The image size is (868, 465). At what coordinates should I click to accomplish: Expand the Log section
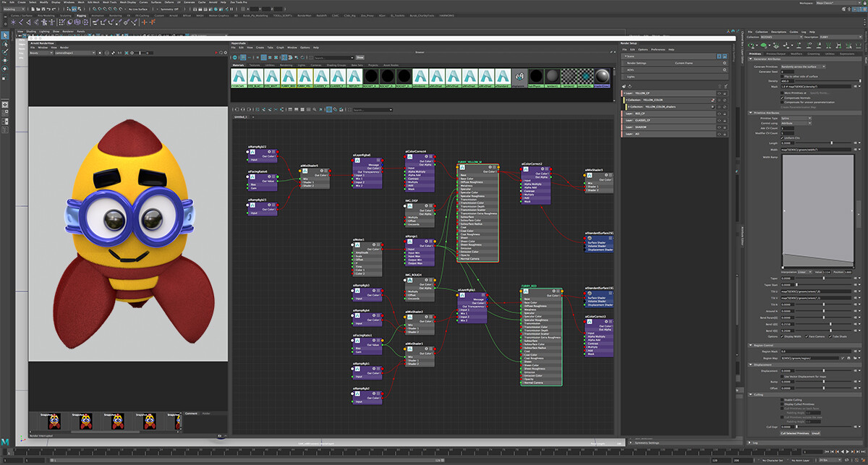click(749, 443)
